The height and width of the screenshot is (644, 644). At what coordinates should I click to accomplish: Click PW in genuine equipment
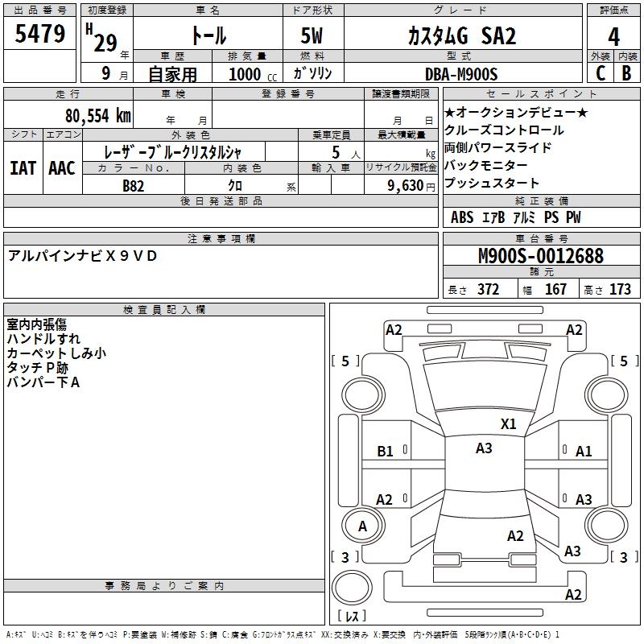pyautogui.click(x=573, y=217)
